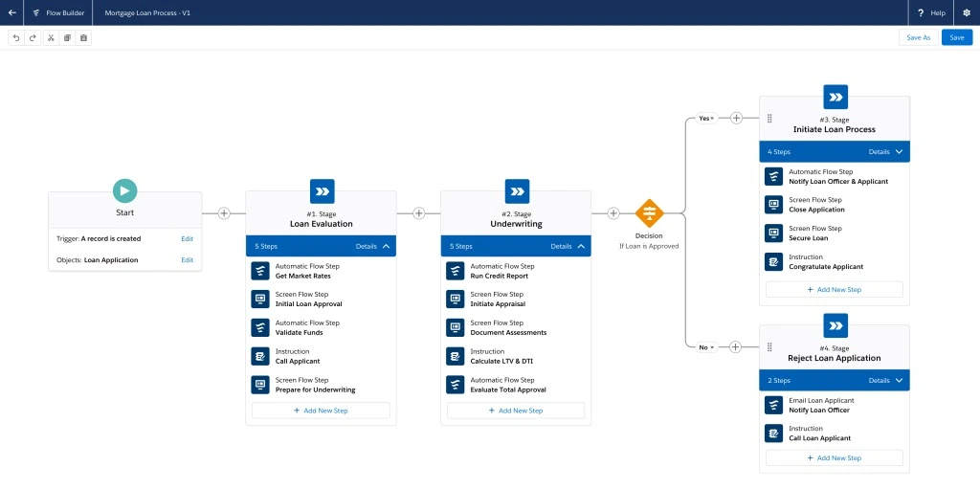Click the Get Market Rates step icon
Viewport: 980px width, 489px height.
260,271
